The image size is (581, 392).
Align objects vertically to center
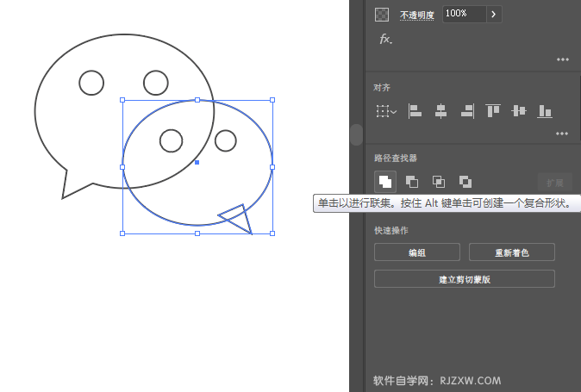pyautogui.click(x=519, y=110)
